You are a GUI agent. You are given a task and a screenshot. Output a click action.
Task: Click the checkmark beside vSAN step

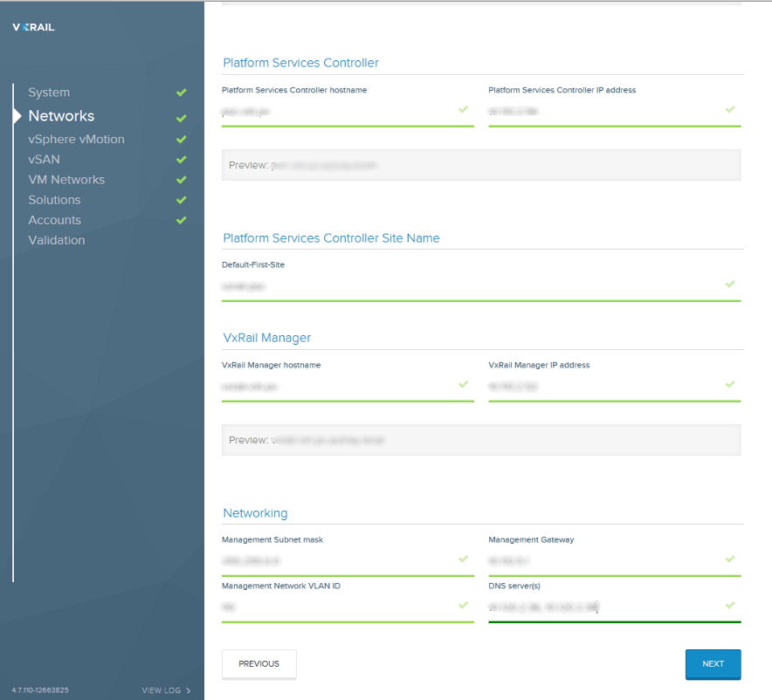181,160
